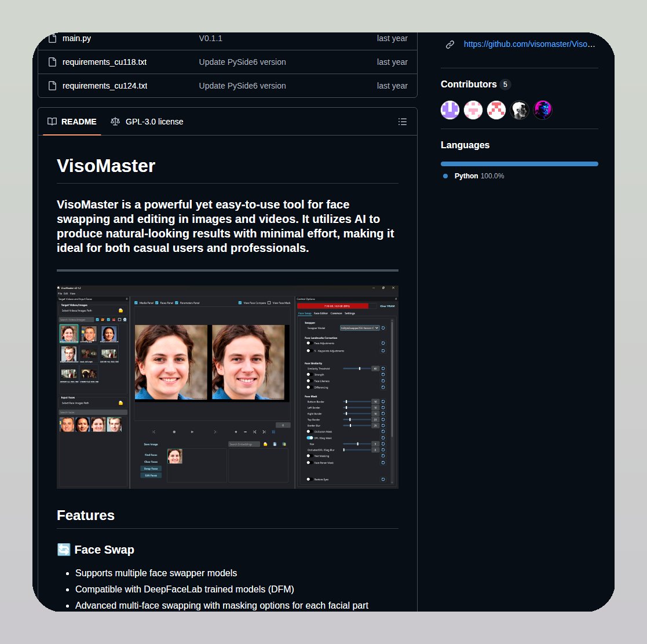Open the requirements_cu124.txt file

[105, 86]
